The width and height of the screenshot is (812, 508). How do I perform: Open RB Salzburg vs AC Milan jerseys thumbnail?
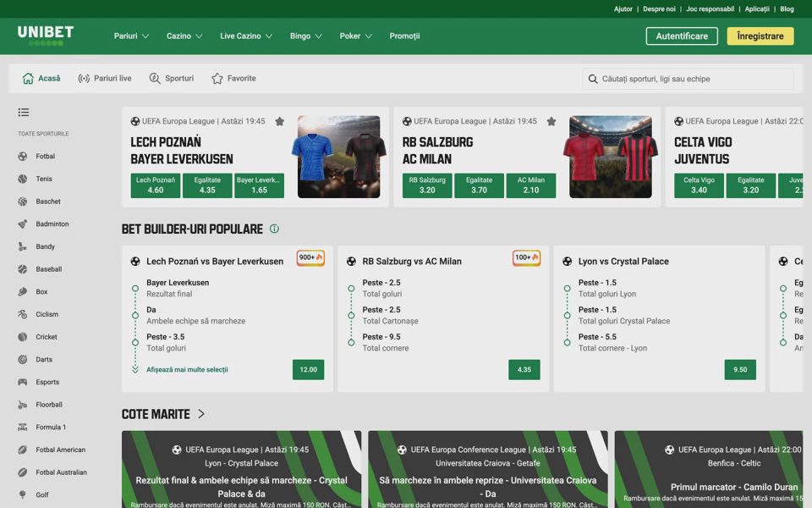click(611, 157)
